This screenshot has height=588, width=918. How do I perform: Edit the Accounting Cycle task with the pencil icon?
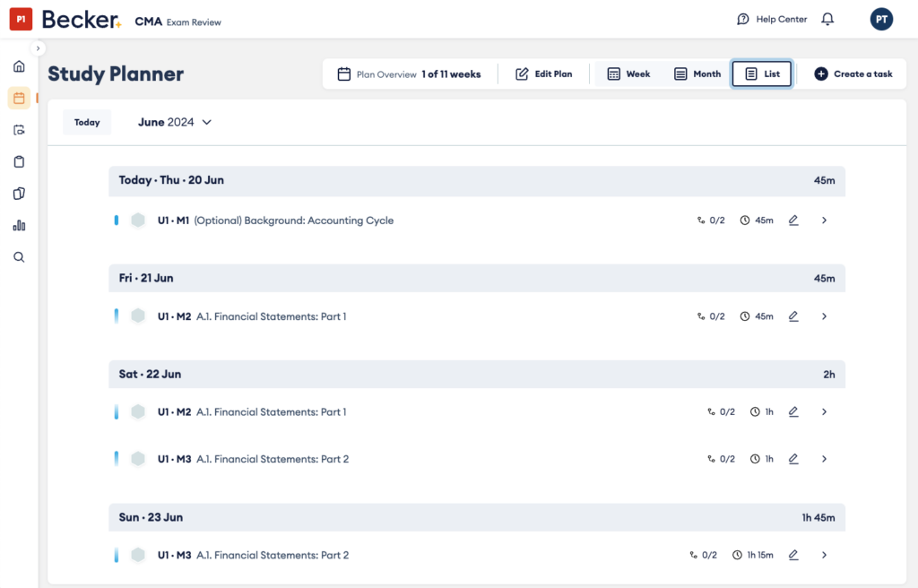click(x=792, y=220)
